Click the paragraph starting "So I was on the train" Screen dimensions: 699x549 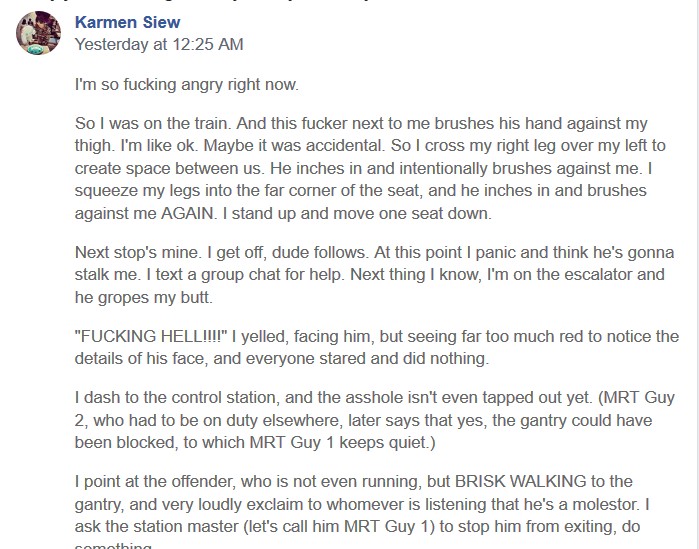click(370, 168)
